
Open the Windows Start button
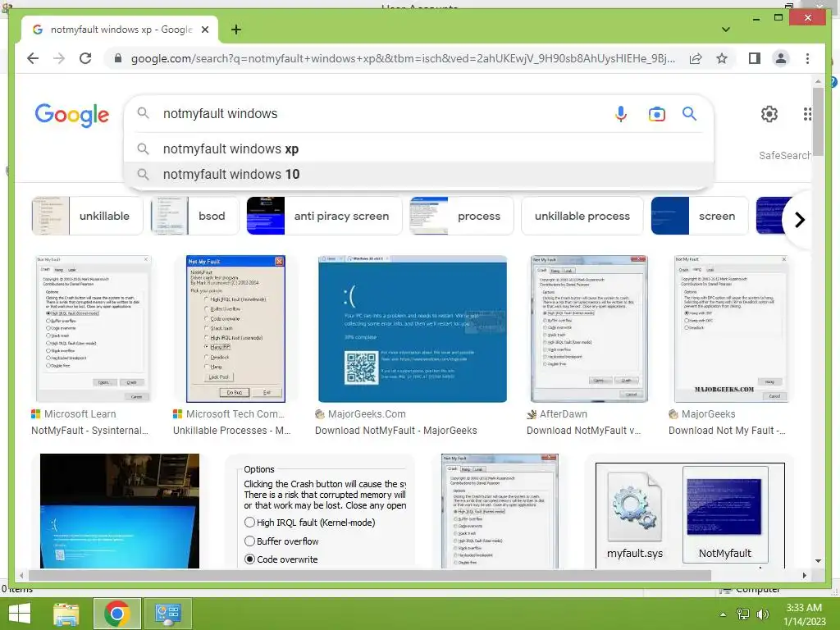pos(20,614)
